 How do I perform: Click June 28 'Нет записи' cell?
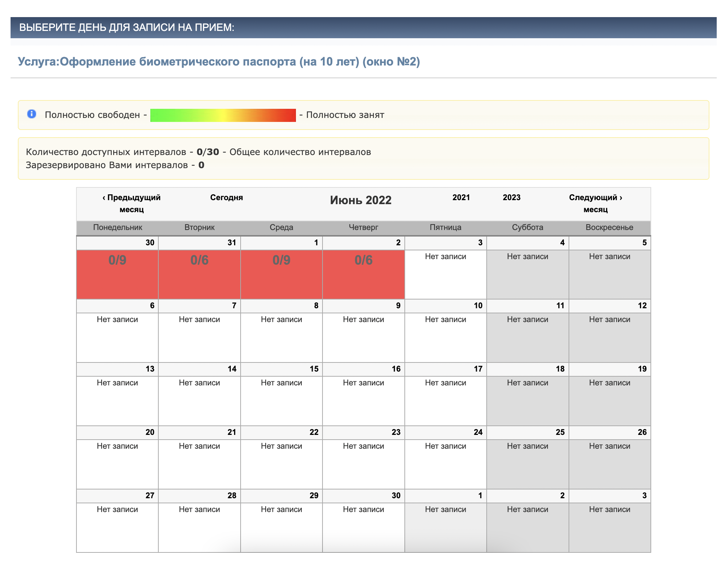click(199, 527)
